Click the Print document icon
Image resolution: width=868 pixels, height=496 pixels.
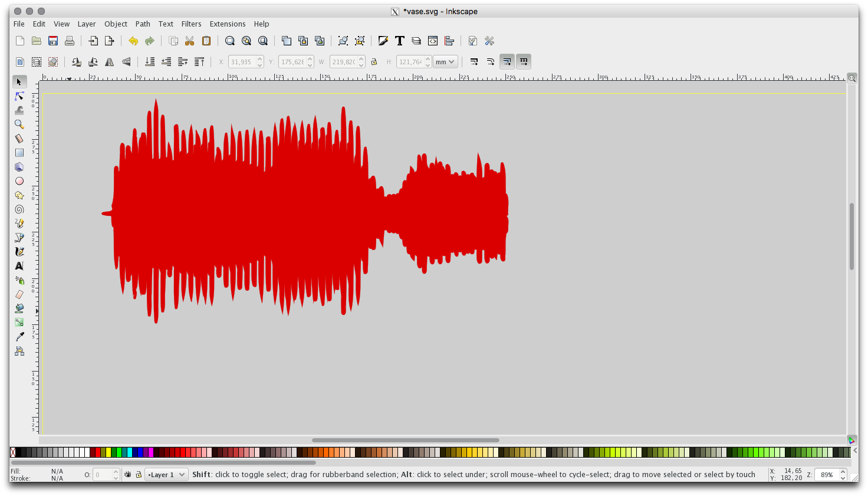[70, 41]
